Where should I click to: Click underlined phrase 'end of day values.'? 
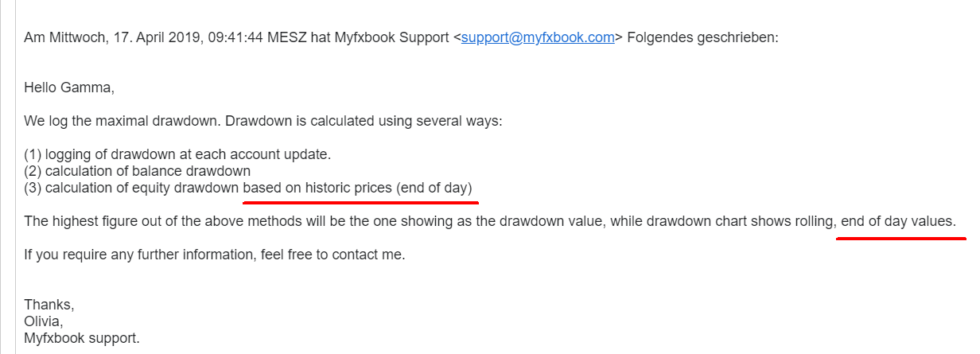point(898,221)
